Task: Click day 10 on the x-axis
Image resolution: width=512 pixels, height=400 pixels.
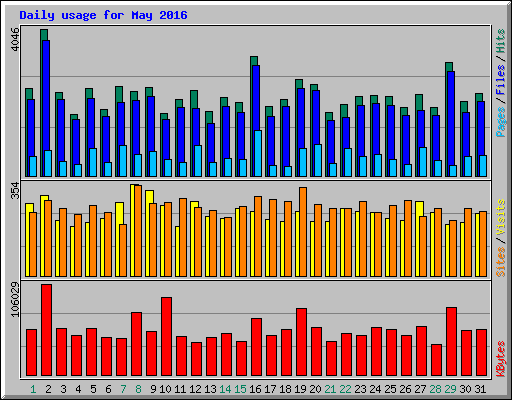Action: (x=165, y=389)
